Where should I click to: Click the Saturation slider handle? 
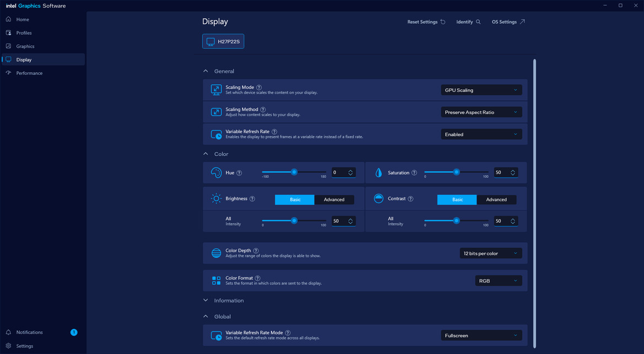click(x=456, y=172)
